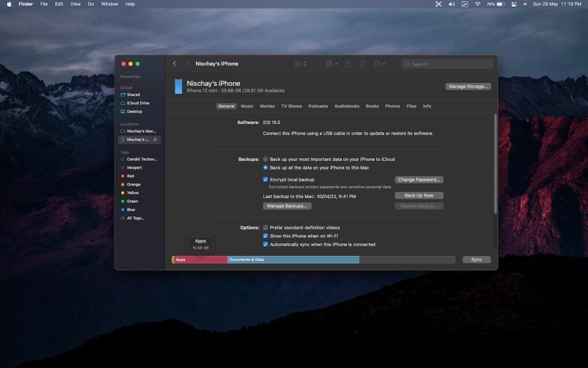Select back up all data to this Mac

pos(265,168)
